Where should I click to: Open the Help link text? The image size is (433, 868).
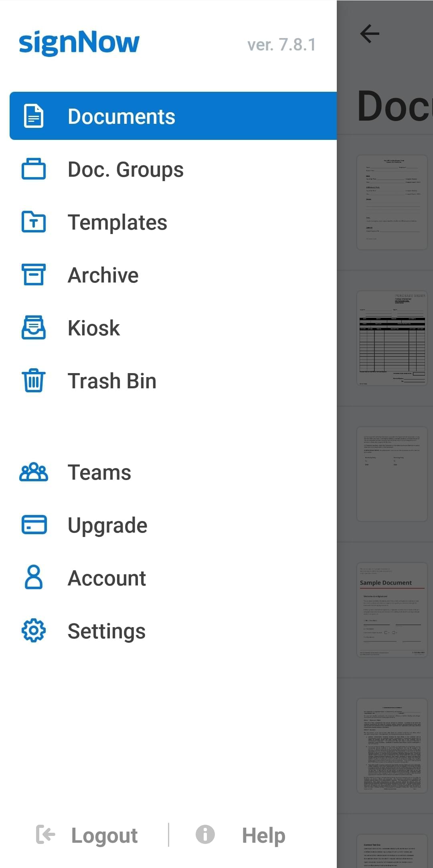[x=263, y=836]
